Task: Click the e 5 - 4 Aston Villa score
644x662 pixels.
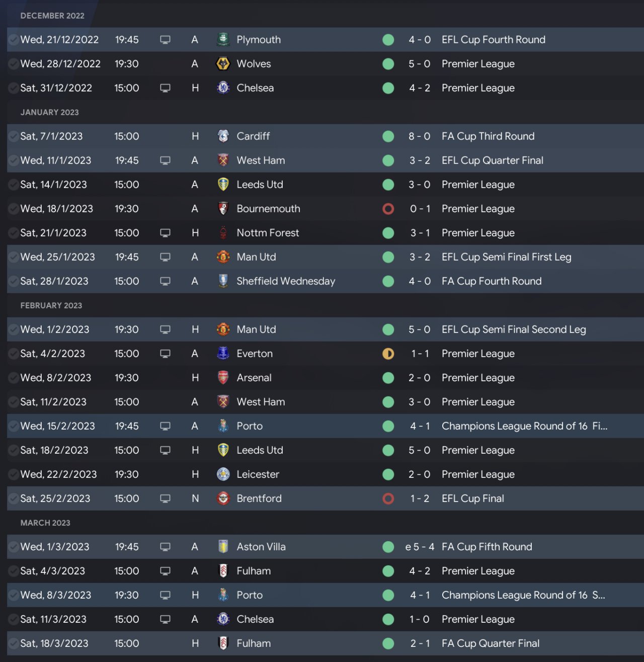Action: click(419, 547)
